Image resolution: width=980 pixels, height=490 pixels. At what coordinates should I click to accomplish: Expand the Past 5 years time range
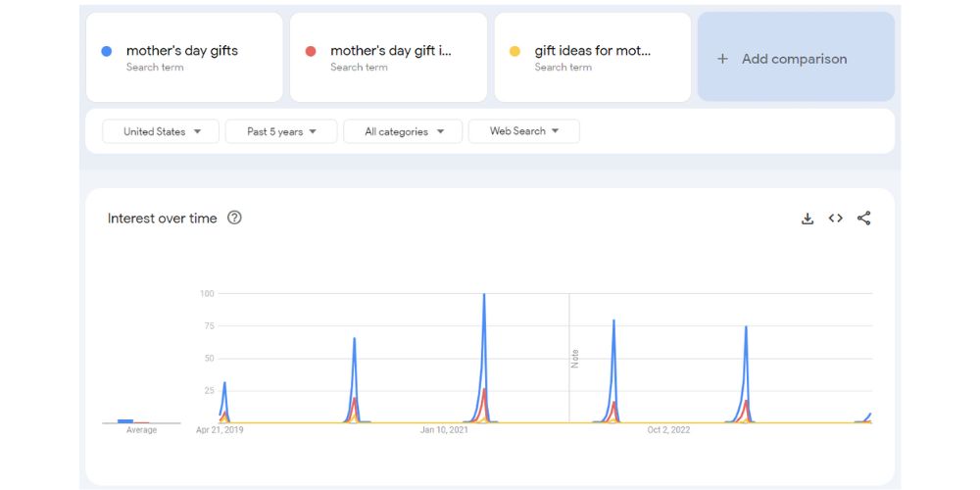coord(281,131)
